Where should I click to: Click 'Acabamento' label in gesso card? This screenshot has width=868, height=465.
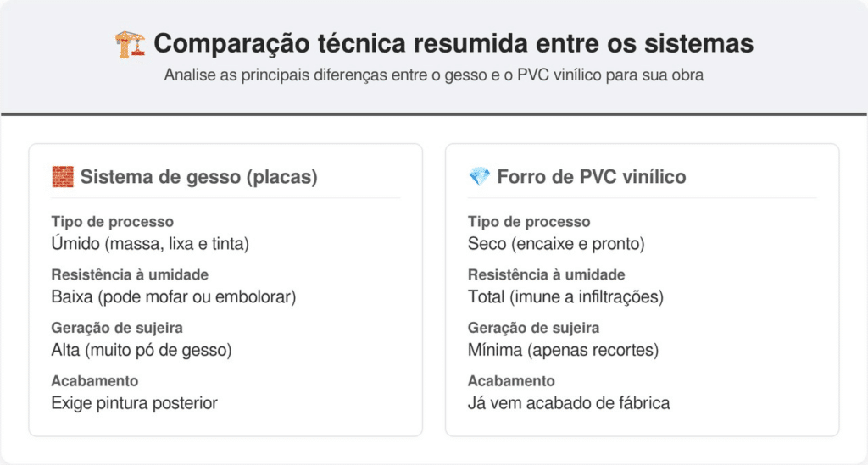pos(94,381)
